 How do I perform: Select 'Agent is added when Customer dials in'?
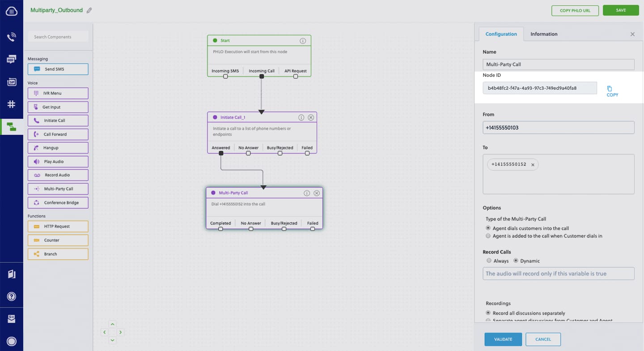488,236
